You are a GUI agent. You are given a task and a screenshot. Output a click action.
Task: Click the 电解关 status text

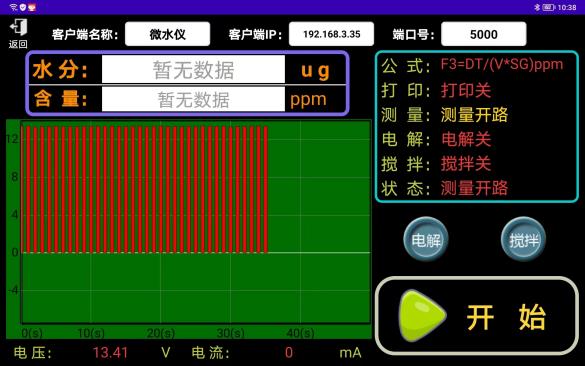click(466, 139)
